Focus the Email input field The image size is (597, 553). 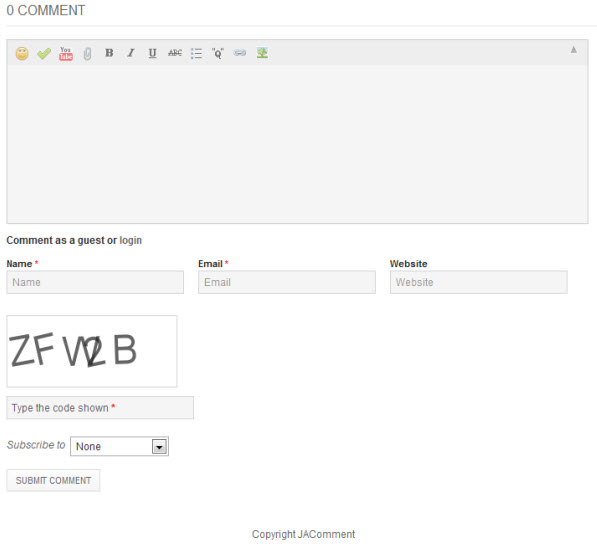(x=287, y=282)
